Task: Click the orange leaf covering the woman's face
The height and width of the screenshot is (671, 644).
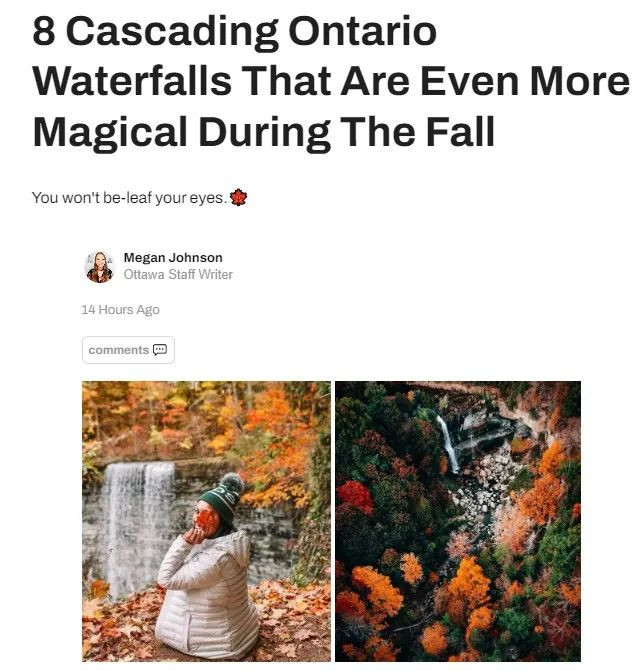Action: tap(206, 520)
